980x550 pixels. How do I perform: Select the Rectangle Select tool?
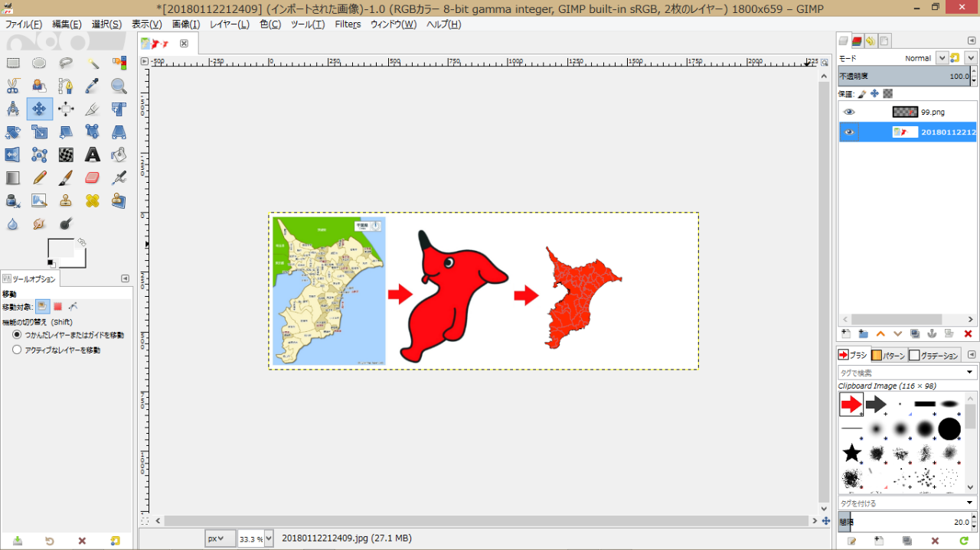coord(13,63)
